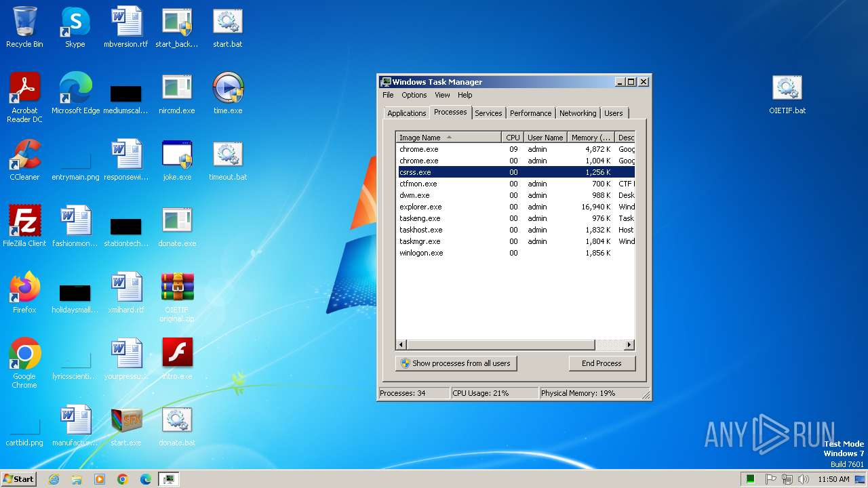Sort processes by Image Name column
Viewport: 868px width, 488px height.
(x=449, y=138)
